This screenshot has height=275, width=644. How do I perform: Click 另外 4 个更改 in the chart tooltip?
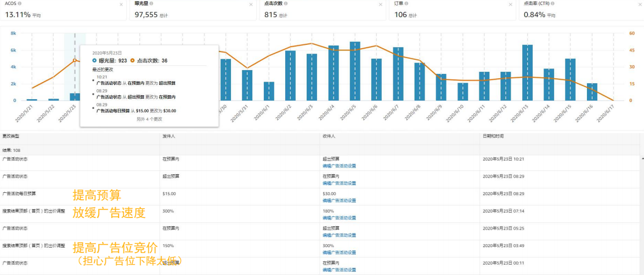149,119
